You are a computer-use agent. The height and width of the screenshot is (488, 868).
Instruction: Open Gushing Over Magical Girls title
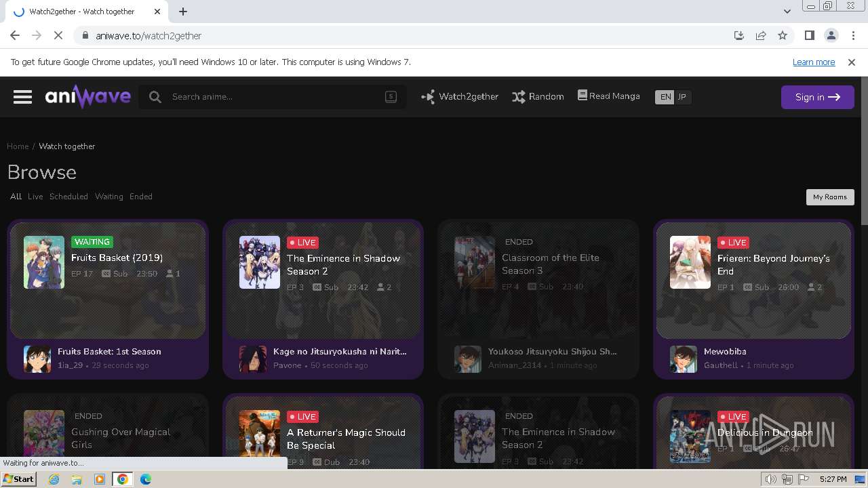(121, 439)
